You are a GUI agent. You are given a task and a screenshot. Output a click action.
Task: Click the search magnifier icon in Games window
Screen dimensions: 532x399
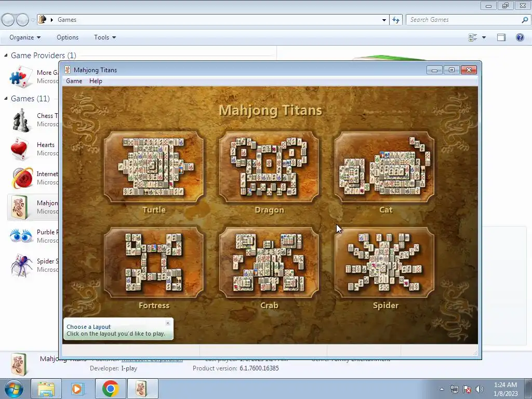pos(525,20)
